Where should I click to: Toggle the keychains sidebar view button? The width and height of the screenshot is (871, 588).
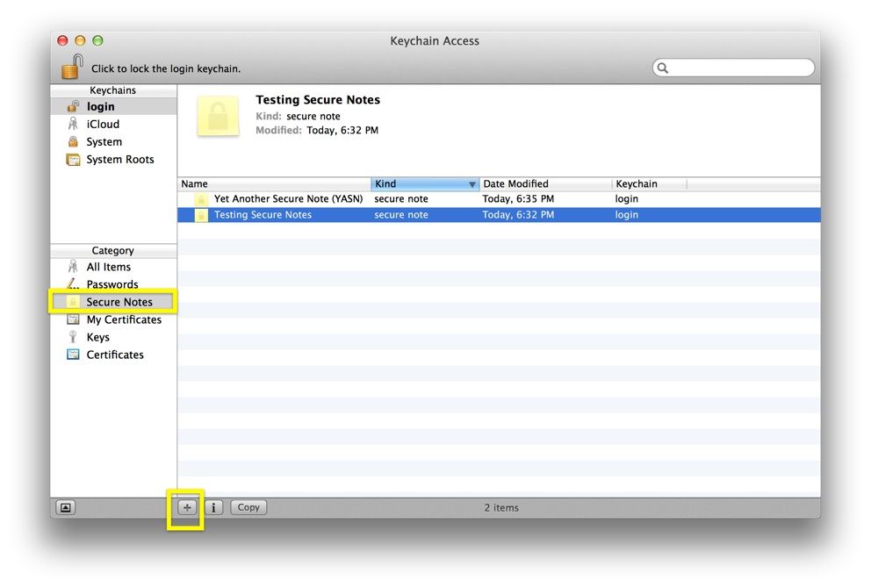click(66, 507)
